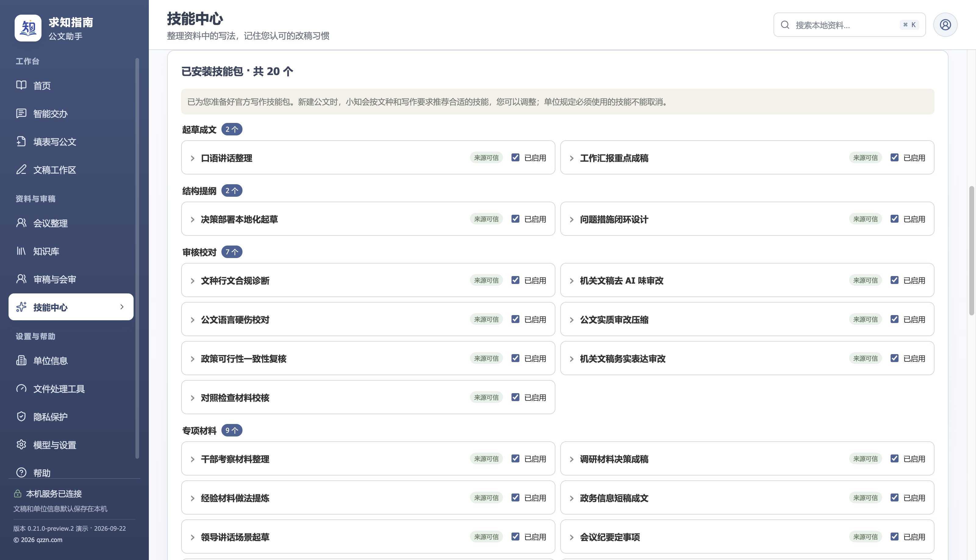Click the magnifier icon in search box
This screenshot has height=560, width=976.
785,25
